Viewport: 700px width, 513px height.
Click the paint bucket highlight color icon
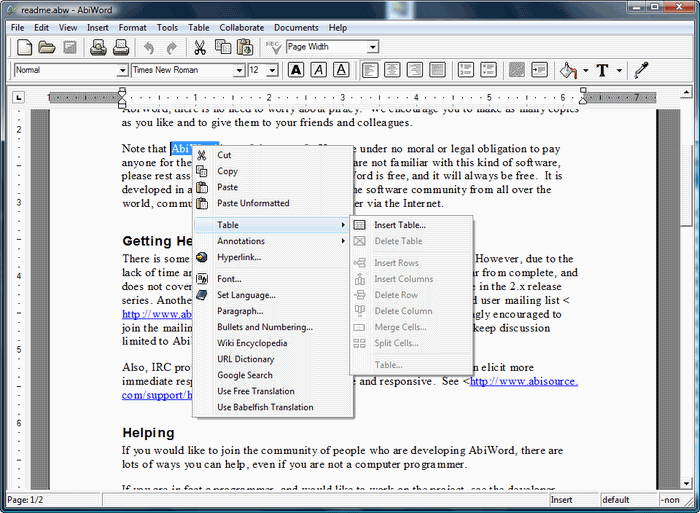click(x=568, y=70)
